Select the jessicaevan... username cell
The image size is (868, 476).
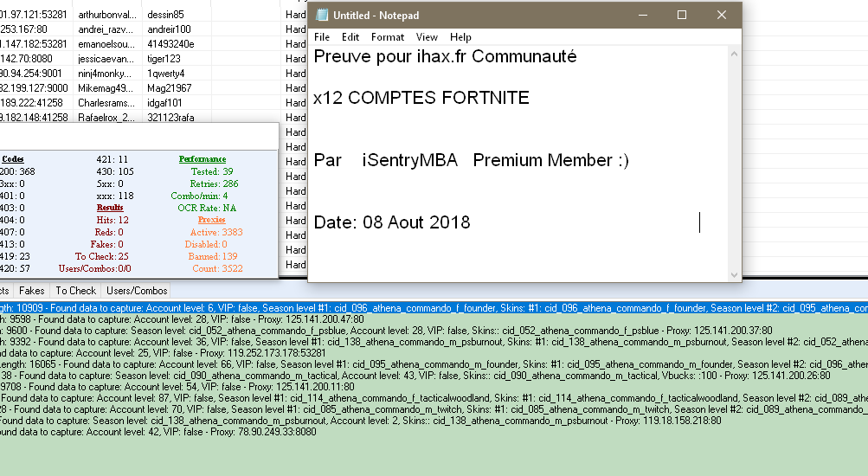point(106,59)
